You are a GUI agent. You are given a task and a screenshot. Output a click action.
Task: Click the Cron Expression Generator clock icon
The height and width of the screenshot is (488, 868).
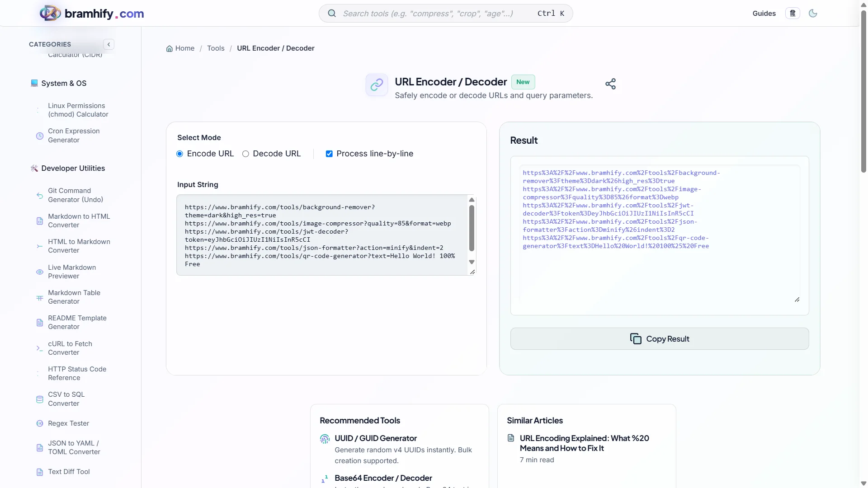[40, 136]
